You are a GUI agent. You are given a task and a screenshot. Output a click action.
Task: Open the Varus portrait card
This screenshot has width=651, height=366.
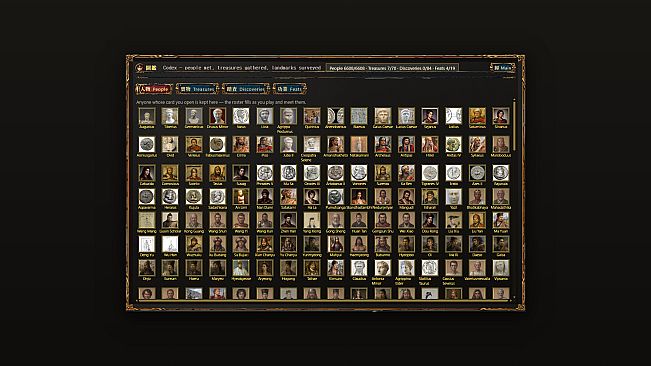[x=241, y=116]
